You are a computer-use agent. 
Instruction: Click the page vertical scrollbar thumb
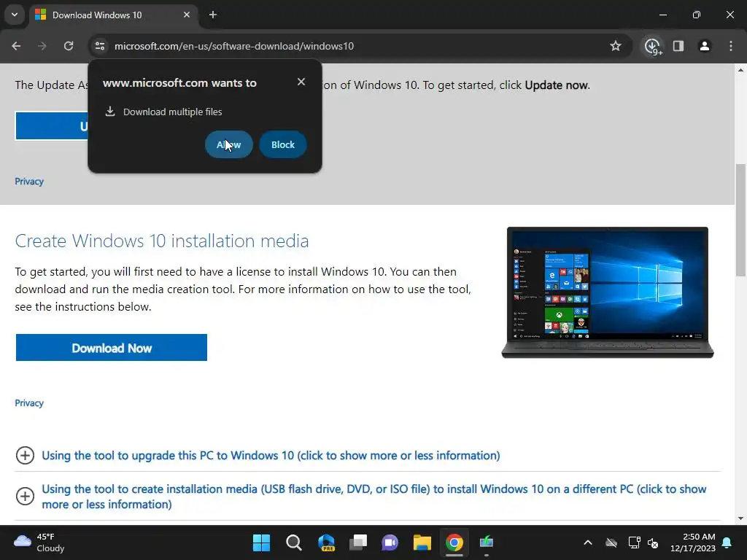pos(740,219)
